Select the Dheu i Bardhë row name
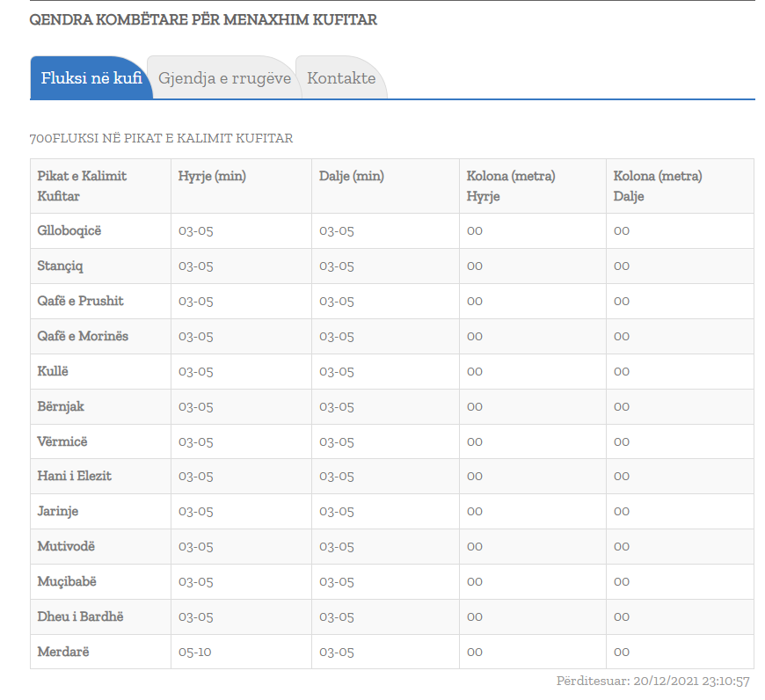The height and width of the screenshot is (700, 765). coord(81,616)
